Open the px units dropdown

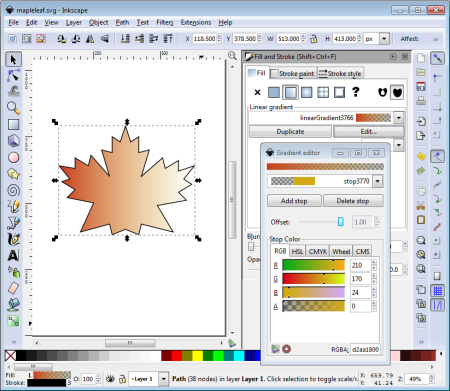384,39
